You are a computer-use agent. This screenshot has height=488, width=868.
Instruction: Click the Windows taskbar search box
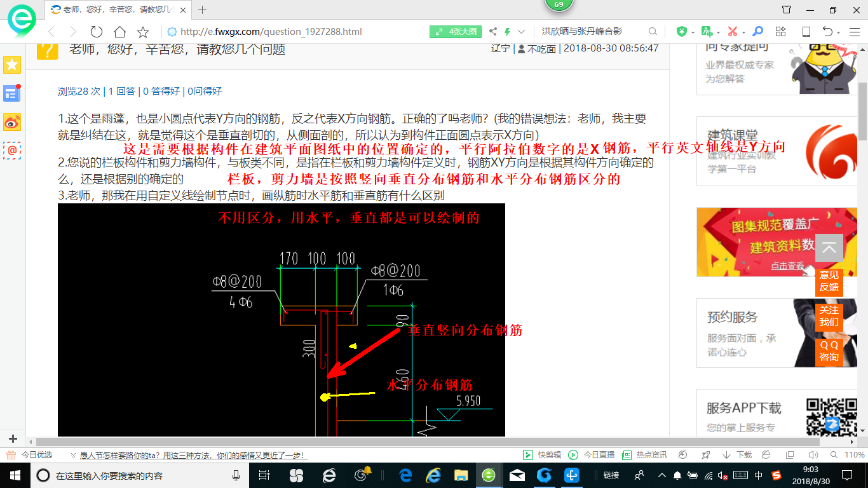point(140,475)
